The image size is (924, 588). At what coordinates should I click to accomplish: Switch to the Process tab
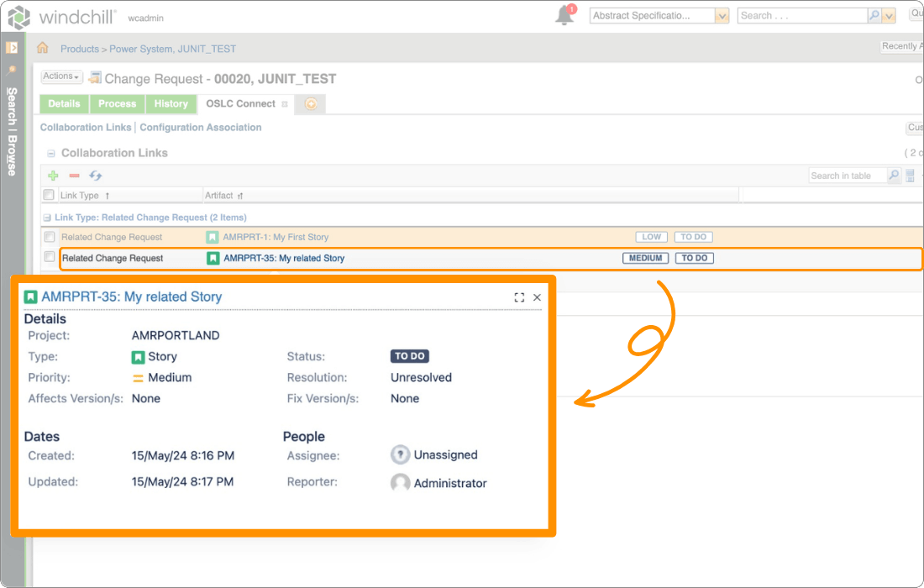coord(117,103)
